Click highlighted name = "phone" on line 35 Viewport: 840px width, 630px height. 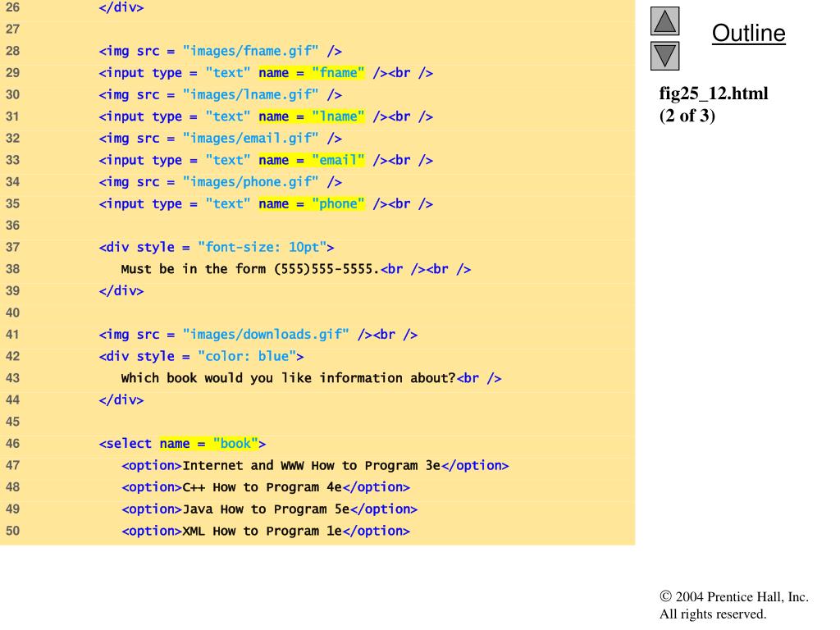point(312,203)
